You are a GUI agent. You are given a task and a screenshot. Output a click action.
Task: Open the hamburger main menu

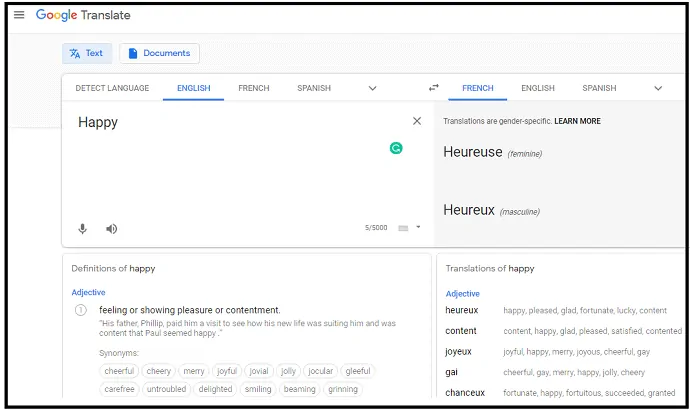coord(19,15)
